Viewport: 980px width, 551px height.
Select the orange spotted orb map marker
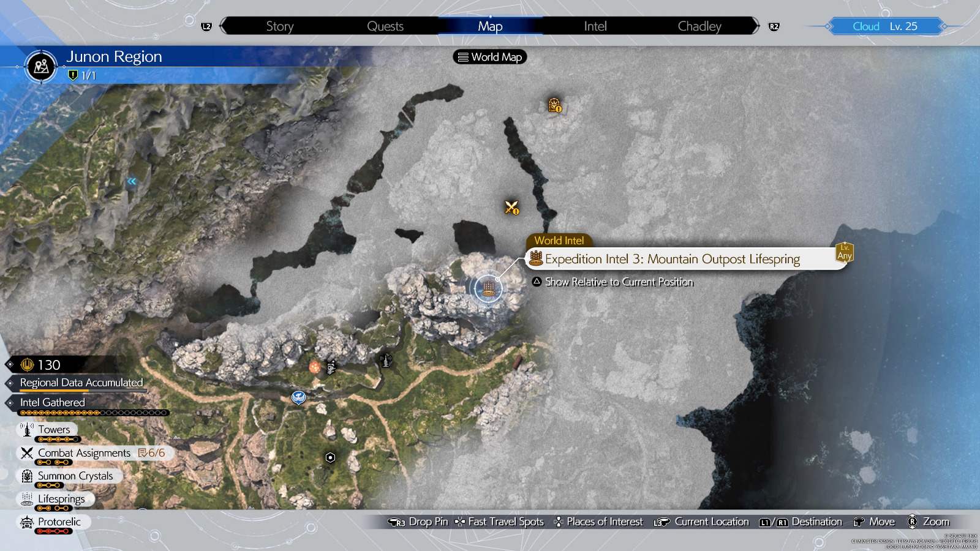(x=314, y=367)
